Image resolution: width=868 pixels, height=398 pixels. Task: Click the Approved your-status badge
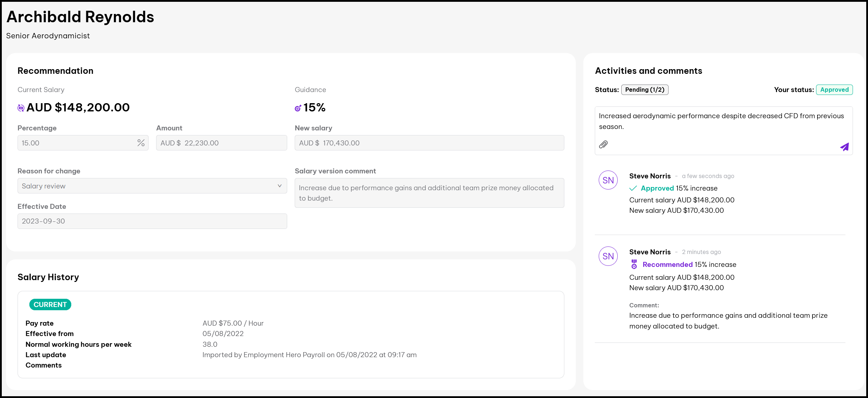834,90
